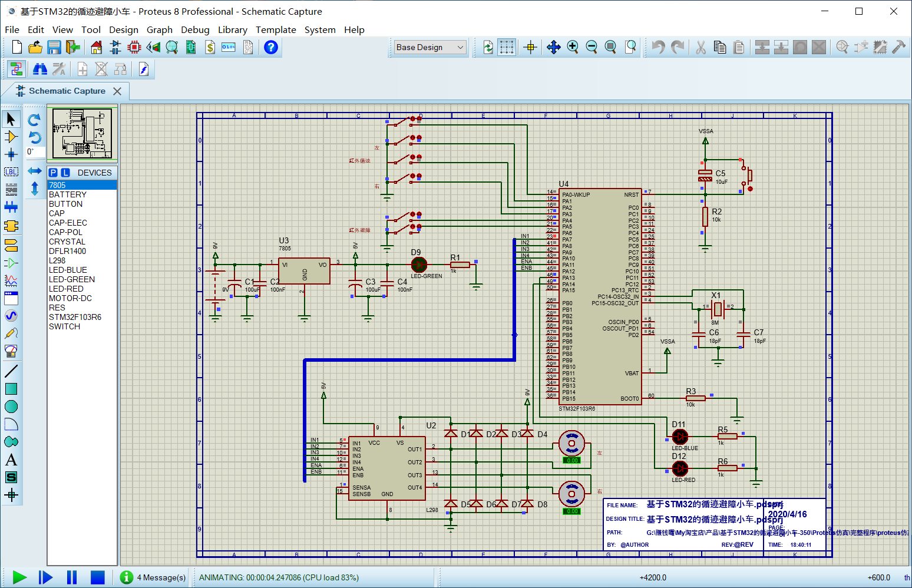
Task: Select the Wire Label (LBL) mode
Action: coord(11,172)
